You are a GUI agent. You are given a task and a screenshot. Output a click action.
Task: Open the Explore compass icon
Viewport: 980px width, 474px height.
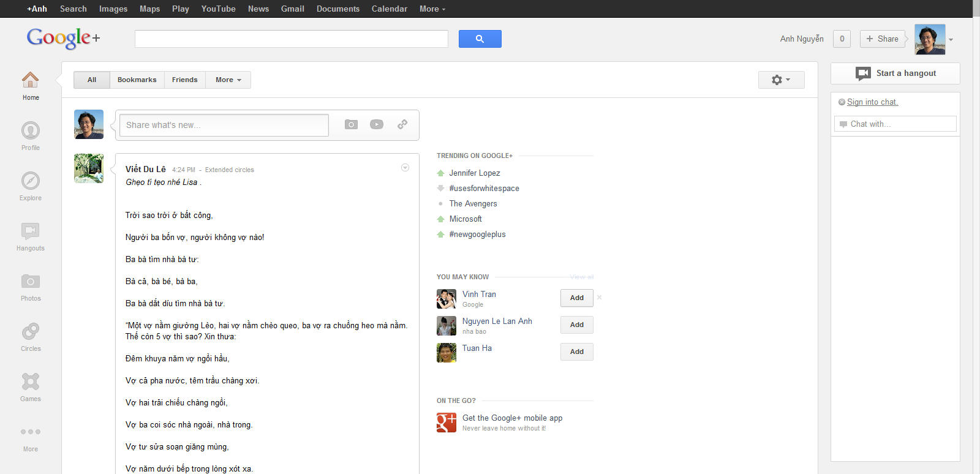[31, 181]
